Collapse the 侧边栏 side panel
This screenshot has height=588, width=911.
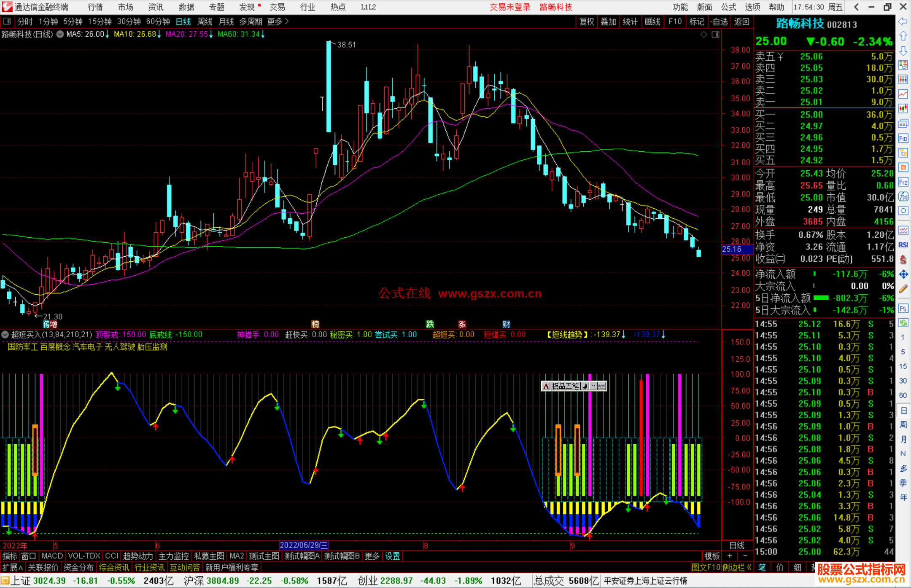tap(737, 567)
